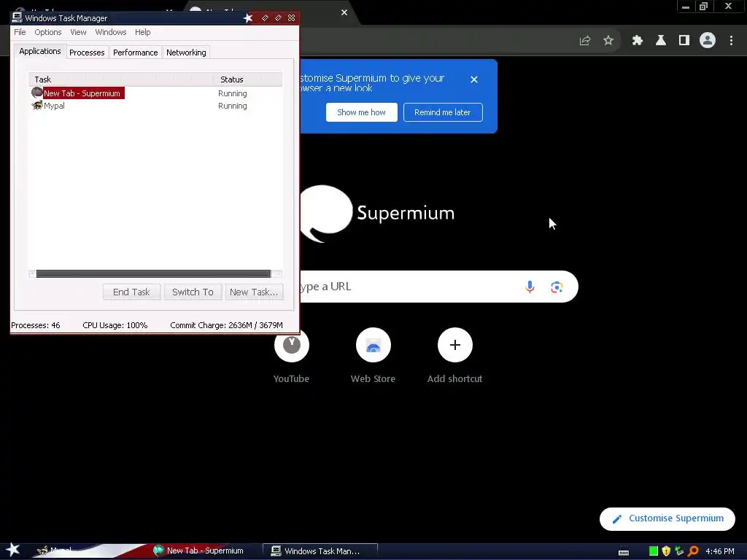Click the green square tray icon
747x560 pixels.
click(653, 551)
